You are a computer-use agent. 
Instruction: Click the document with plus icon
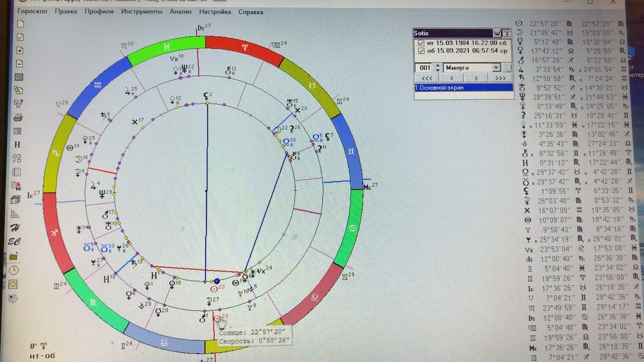20,50
